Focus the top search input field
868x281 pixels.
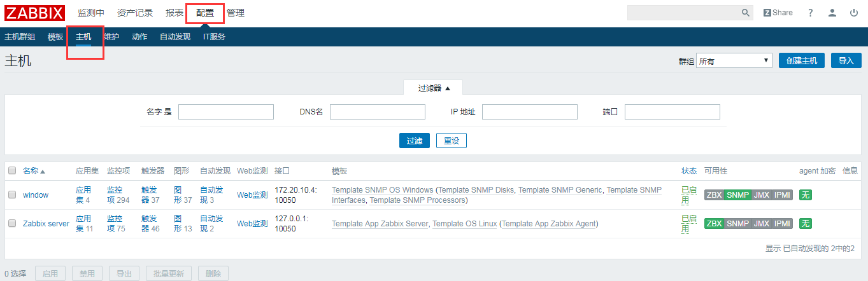[x=684, y=13]
